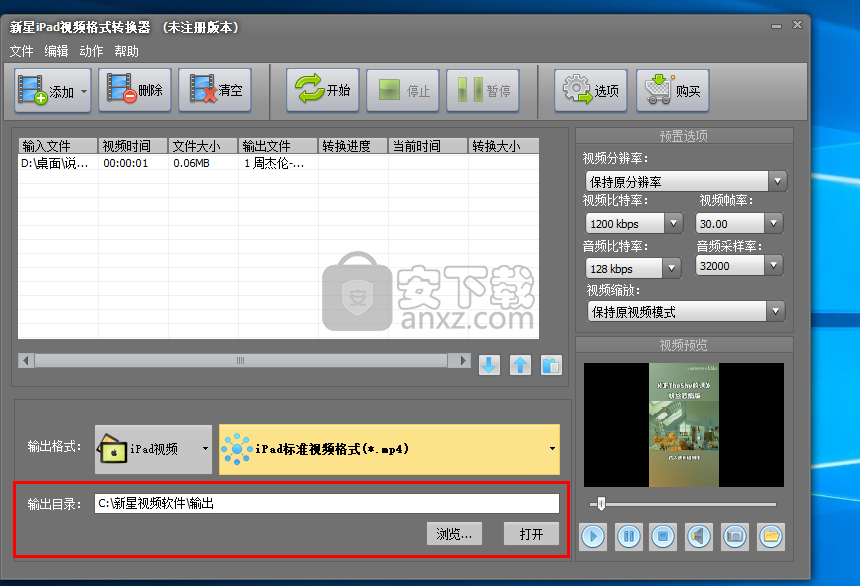Click the 清空 clear list button
Viewport: 860px width, 586px height.
pyautogui.click(x=215, y=90)
